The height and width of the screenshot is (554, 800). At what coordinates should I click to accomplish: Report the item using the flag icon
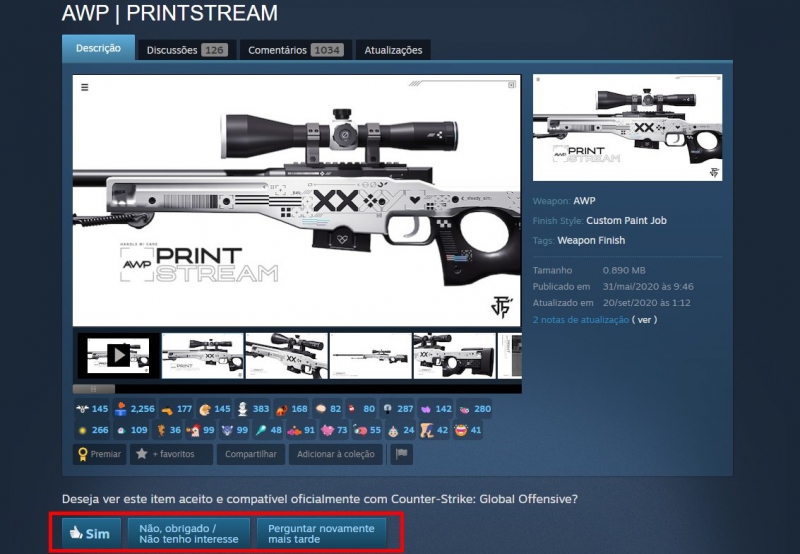tap(402, 454)
